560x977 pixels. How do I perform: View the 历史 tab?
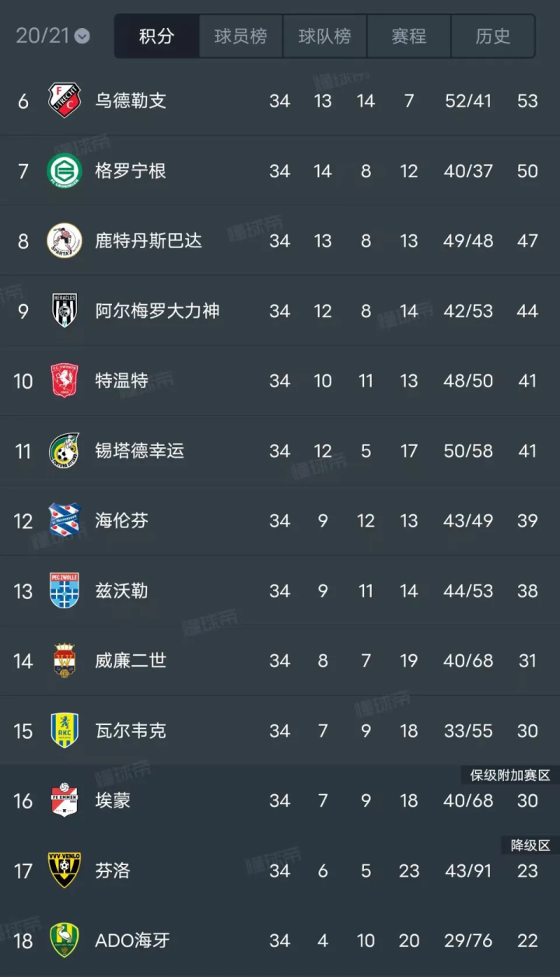[x=492, y=36]
